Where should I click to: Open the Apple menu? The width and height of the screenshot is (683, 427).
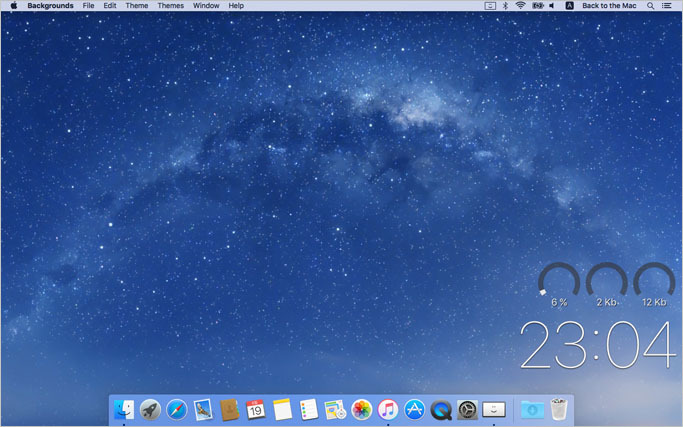[14, 5]
